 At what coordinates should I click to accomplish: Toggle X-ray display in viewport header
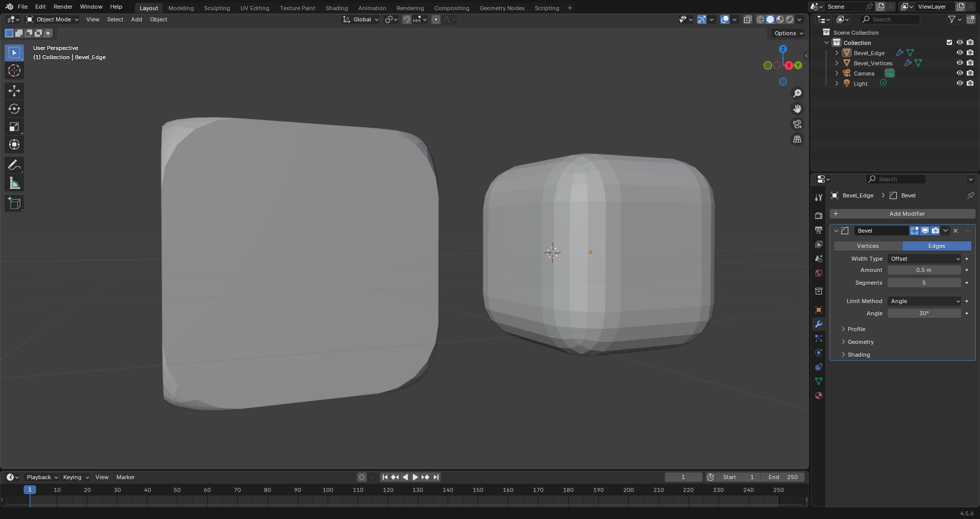click(x=747, y=19)
